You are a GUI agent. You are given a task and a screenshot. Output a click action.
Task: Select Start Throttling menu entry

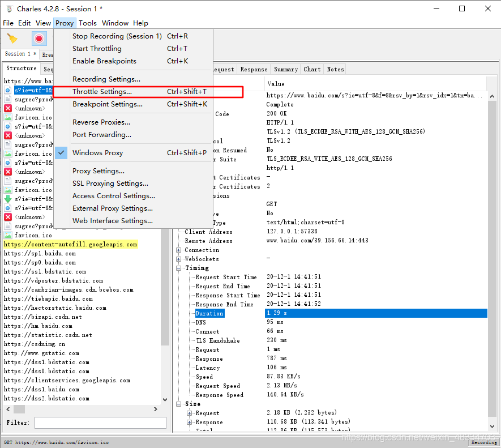(134, 49)
